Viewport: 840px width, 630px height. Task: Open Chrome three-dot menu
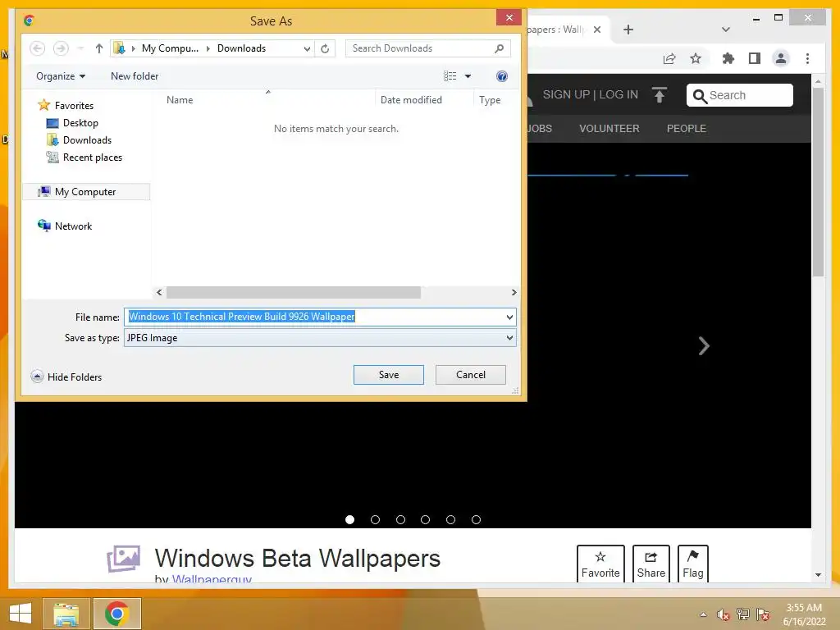807,58
